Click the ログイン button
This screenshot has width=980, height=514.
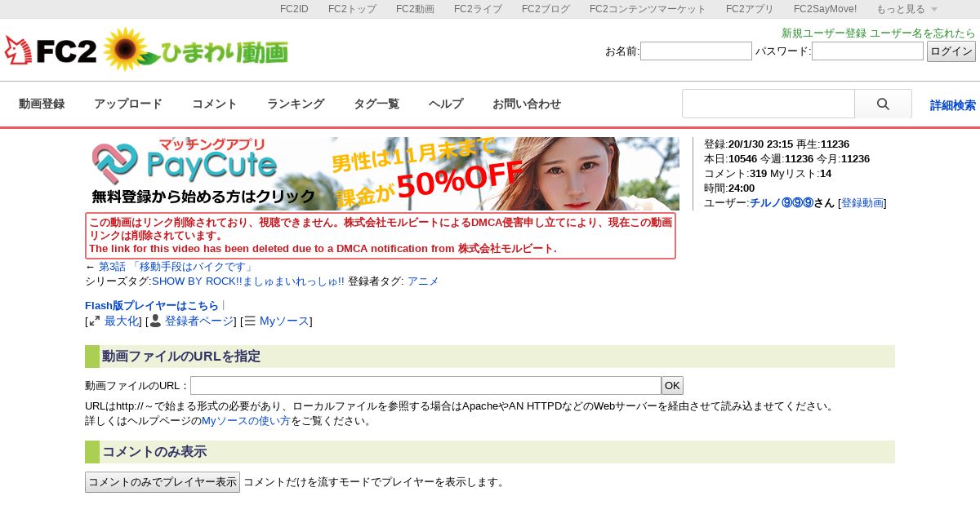click(951, 51)
